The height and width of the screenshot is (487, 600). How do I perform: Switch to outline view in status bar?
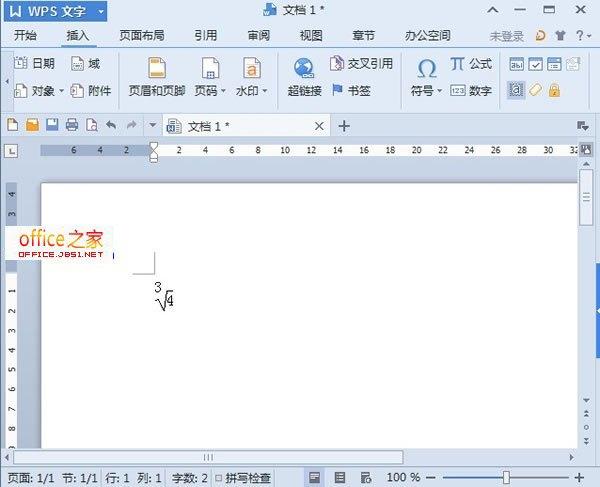pyautogui.click(x=340, y=477)
